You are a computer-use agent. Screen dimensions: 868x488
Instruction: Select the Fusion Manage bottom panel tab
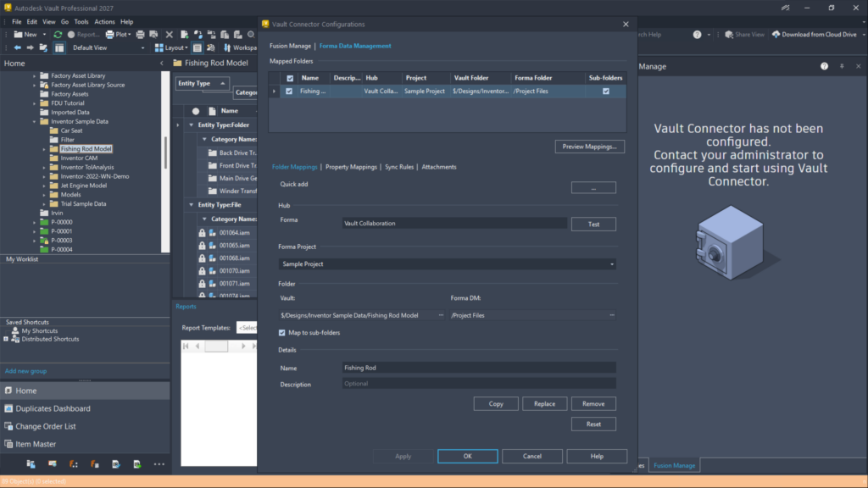tap(674, 465)
